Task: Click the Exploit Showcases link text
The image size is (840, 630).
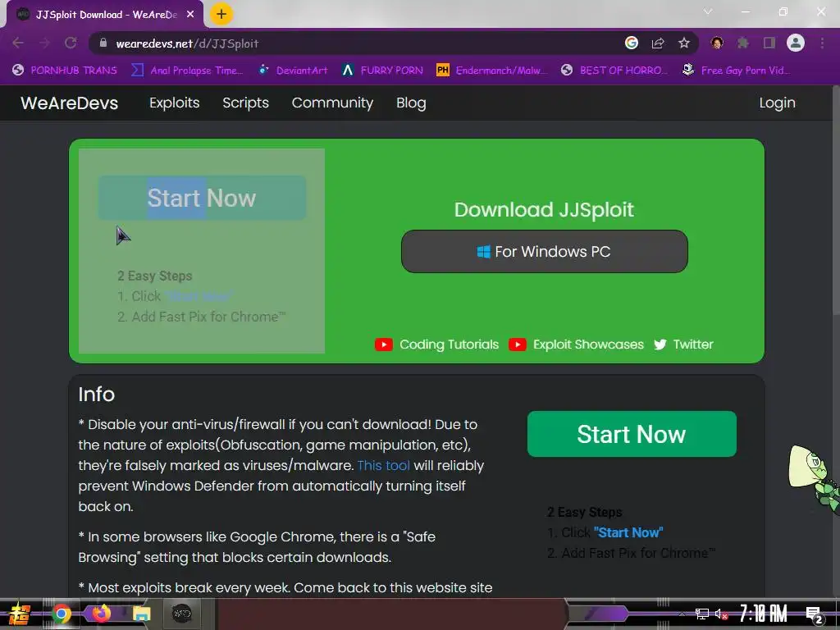Action: coord(588,345)
